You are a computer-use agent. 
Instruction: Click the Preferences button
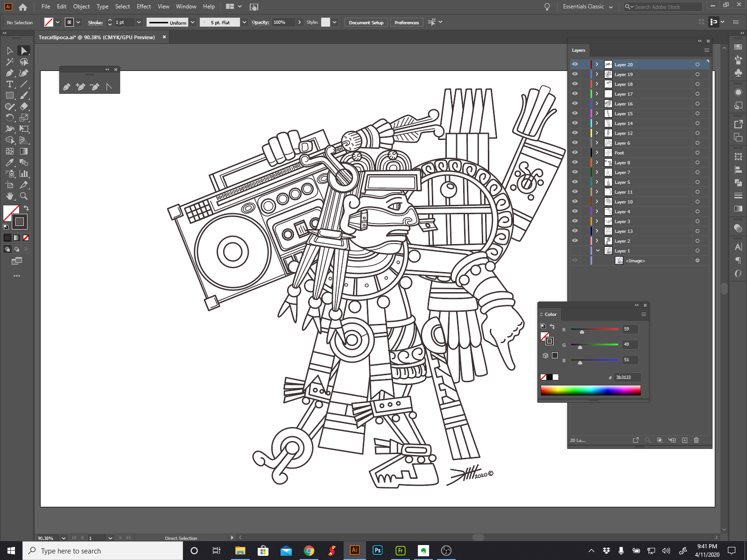(406, 22)
